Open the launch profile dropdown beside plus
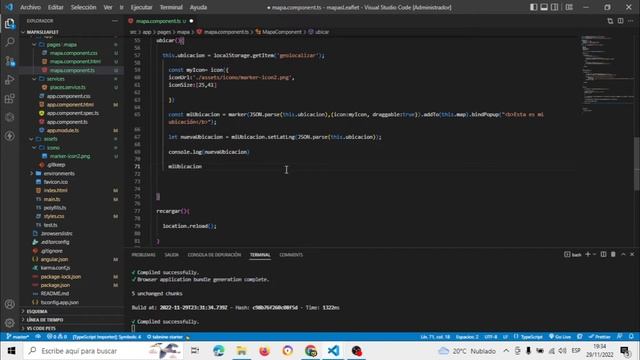This screenshot has width=640, height=360. pyautogui.click(x=594, y=254)
